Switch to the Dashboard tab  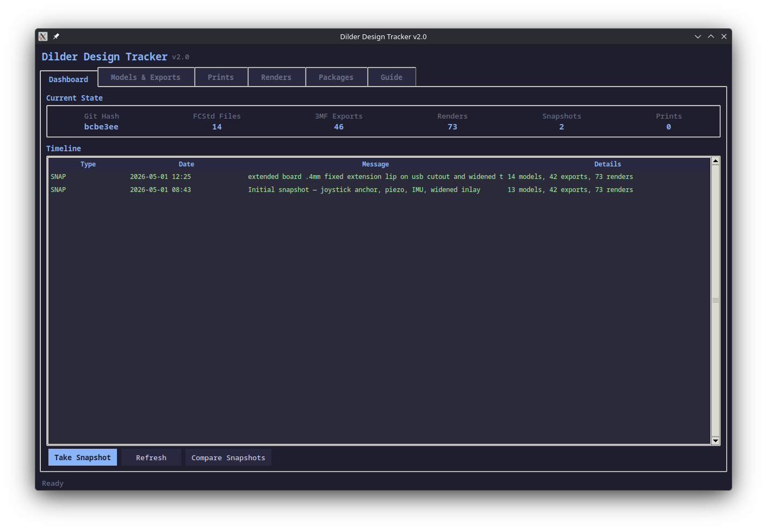point(69,79)
